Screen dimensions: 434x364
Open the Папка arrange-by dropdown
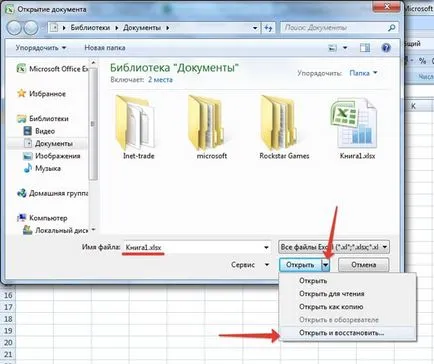coord(363,73)
